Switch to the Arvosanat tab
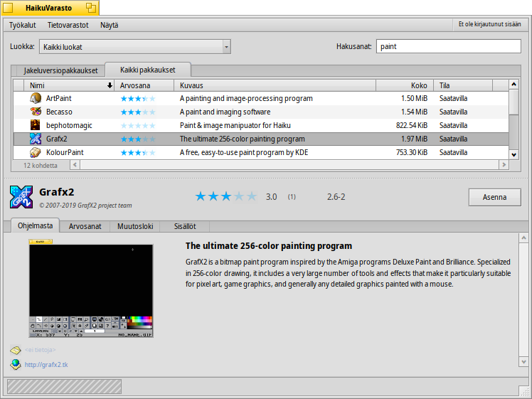 pyautogui.click(x=85, y=226)
